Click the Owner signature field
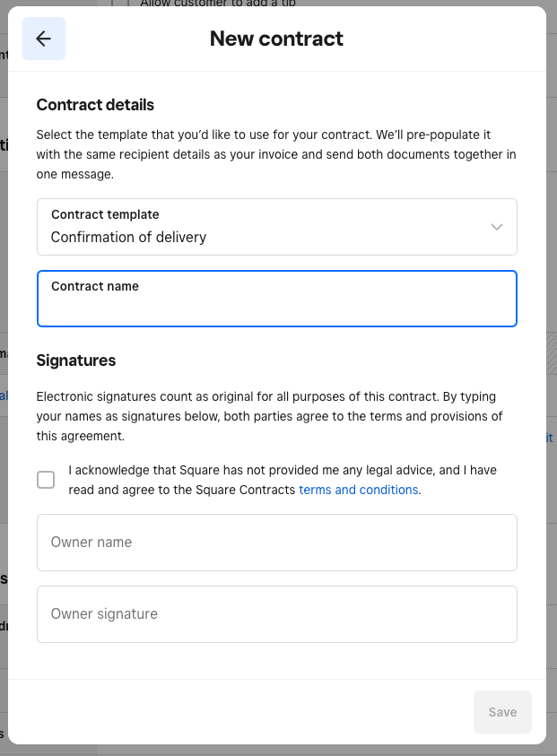Screen dimensions: 557x756 click(276, 614)
